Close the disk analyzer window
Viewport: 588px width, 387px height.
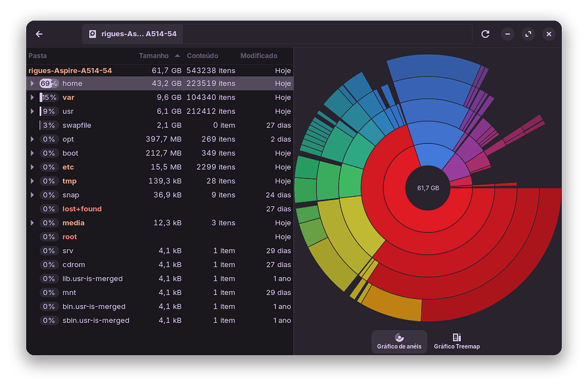click(x=549, y=34)
